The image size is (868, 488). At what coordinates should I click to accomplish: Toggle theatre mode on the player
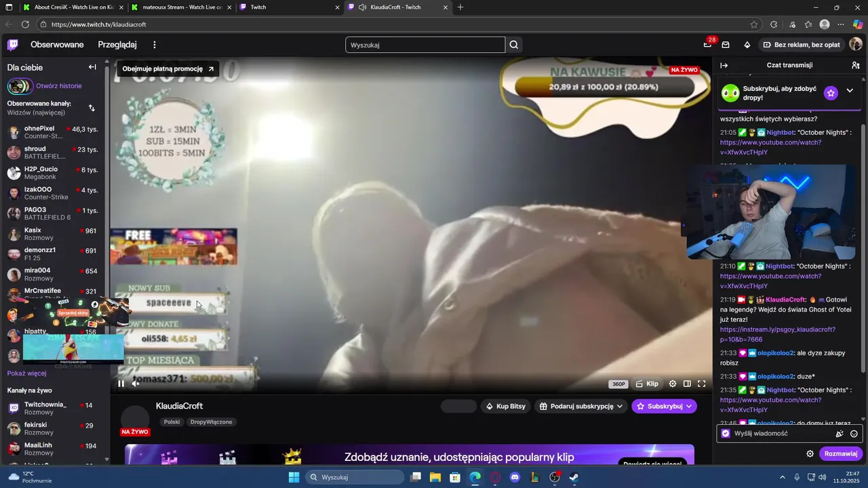(x=687, y=384)
